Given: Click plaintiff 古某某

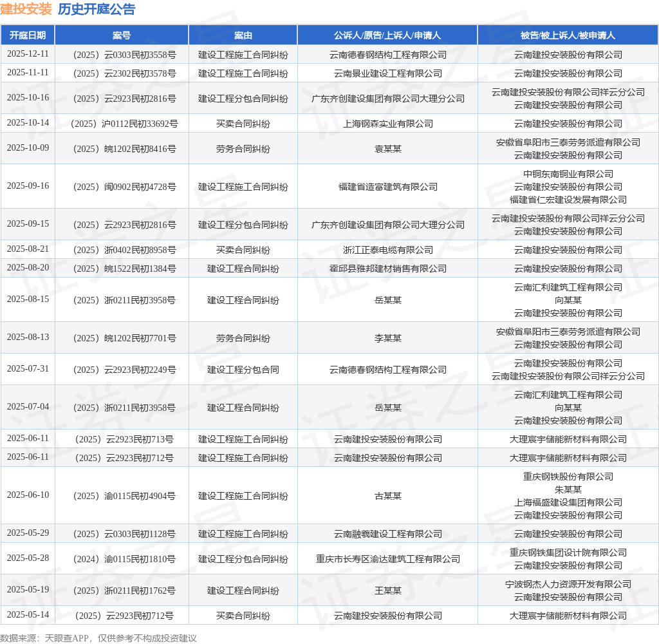Looking at the screenshot, I should click(388, 496).
